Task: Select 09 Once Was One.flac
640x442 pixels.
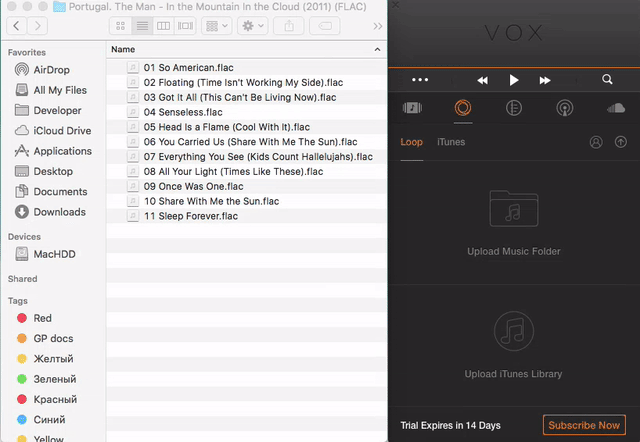Action: point(247,186)
